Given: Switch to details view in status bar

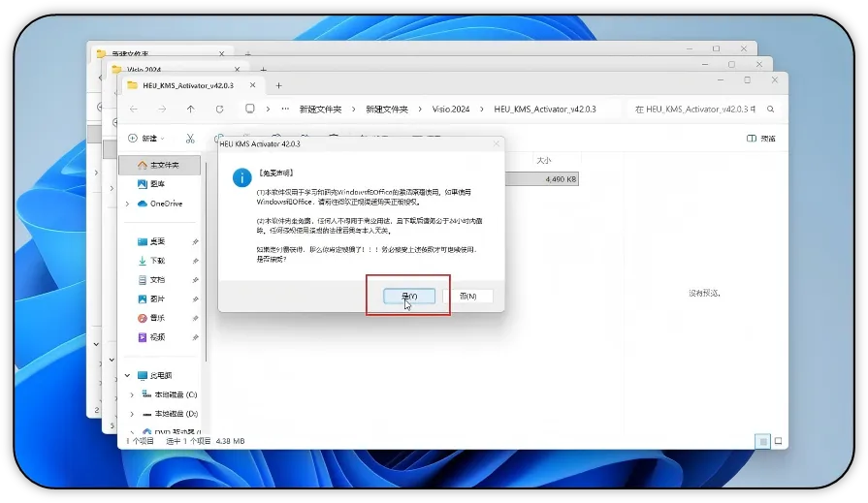Looking at the screenshot, I should [x=763, y=442].
